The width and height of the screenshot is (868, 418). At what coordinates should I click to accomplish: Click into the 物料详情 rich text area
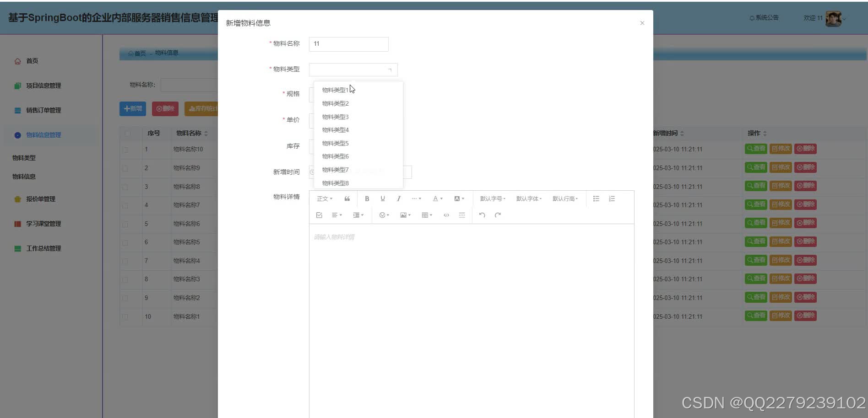pyautogui.click(x=472, y=321)
